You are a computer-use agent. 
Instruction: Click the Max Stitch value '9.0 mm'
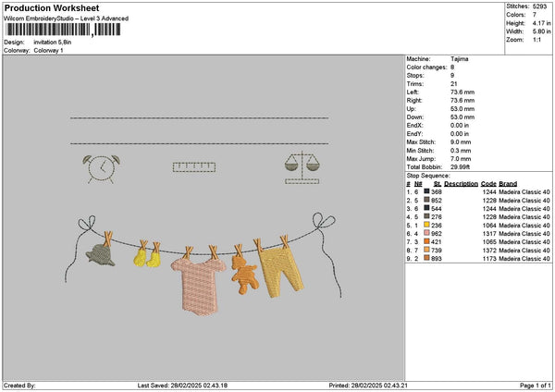click(x=461, y=142)
